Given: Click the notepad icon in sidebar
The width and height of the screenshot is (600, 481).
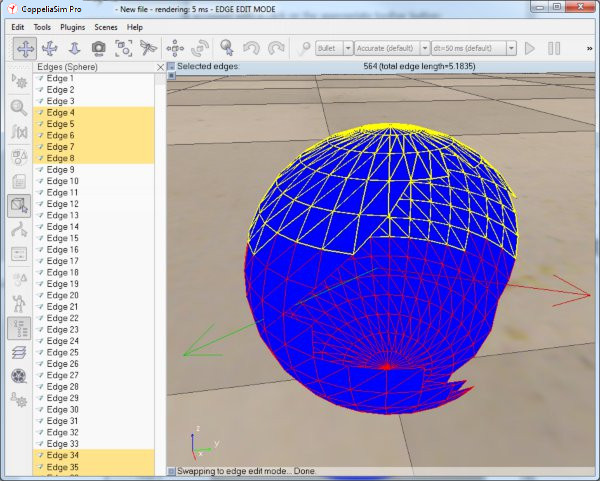Looking at the screenshot, I should coord(19,181).
